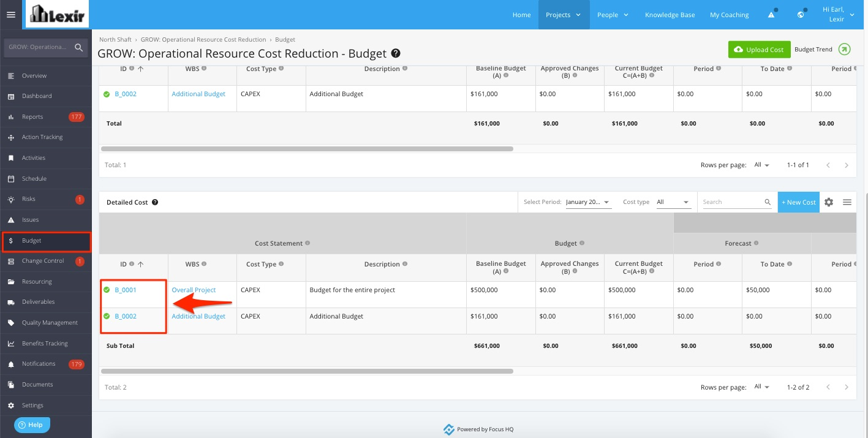The image size is (868, 438).
Task: Click the search icon in Detailed Cost search
Action: coord(768,202)
